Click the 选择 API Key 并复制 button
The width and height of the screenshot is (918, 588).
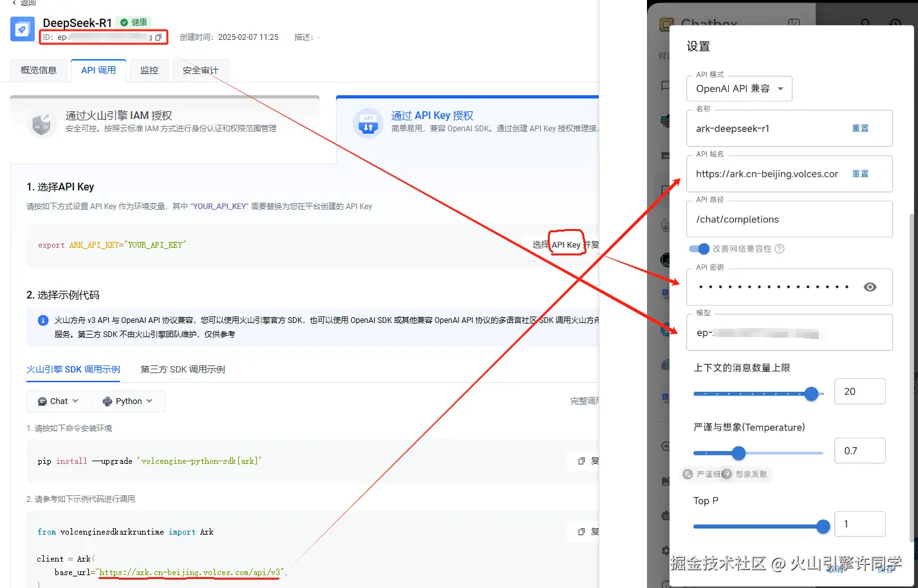(565, 244)
